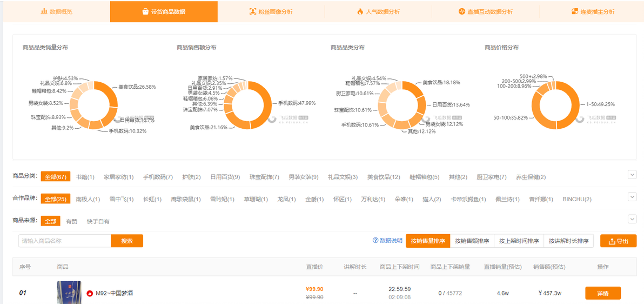
Task: Filter category by 珠宝配饰(7)
Action: coord(265,177)
